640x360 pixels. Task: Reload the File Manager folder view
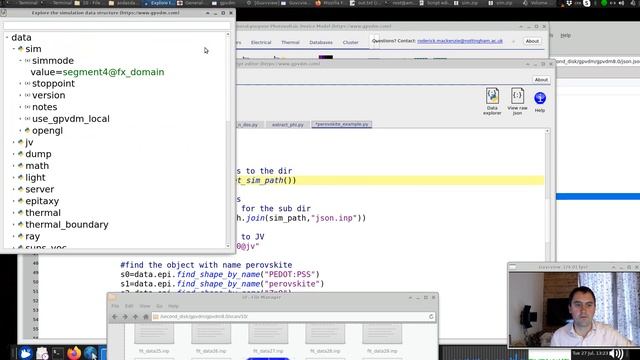pos(431,317)
